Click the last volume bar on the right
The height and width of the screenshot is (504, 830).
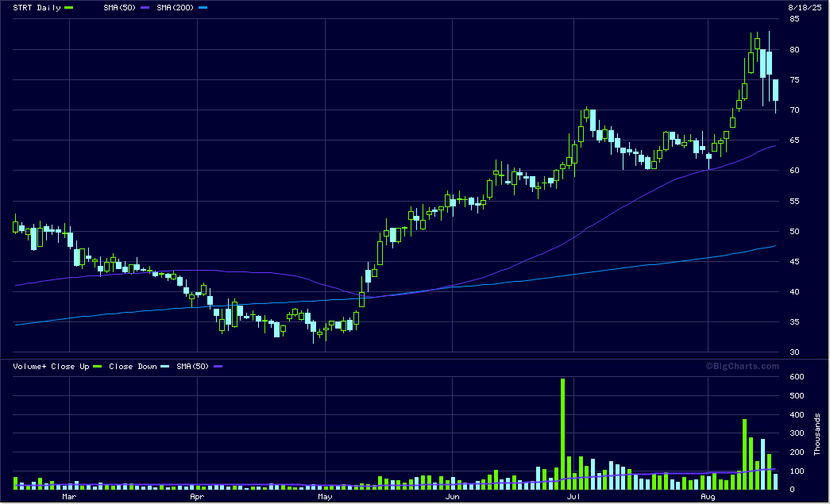pos(775,481)
